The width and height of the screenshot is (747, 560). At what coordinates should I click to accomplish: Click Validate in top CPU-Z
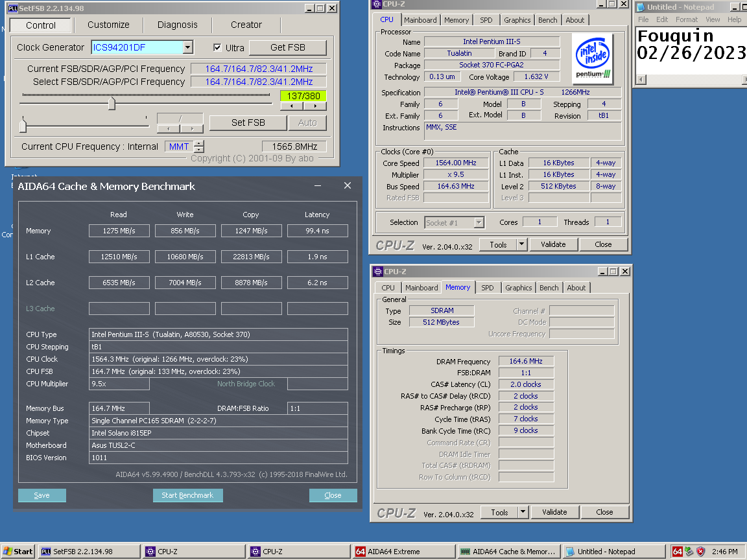553,244
